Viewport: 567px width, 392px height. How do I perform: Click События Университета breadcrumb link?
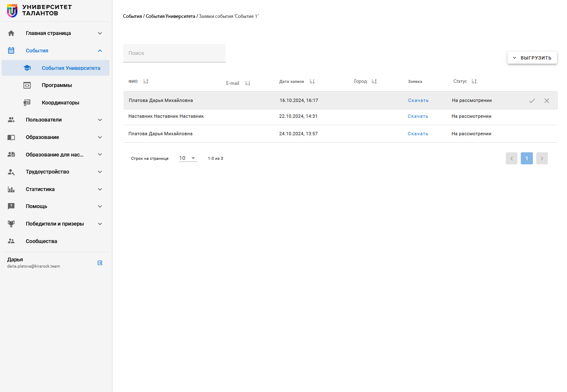point(170,16)
